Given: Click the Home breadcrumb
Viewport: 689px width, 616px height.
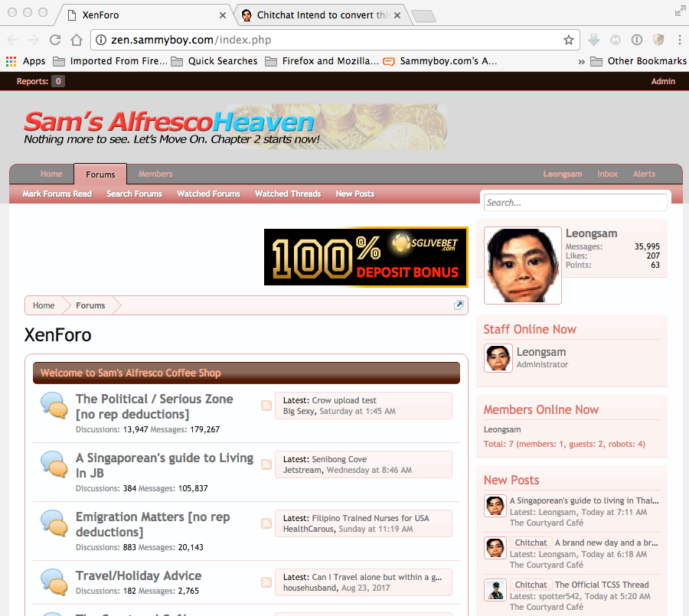Looking at the screenshot, I should coord(44,305).
